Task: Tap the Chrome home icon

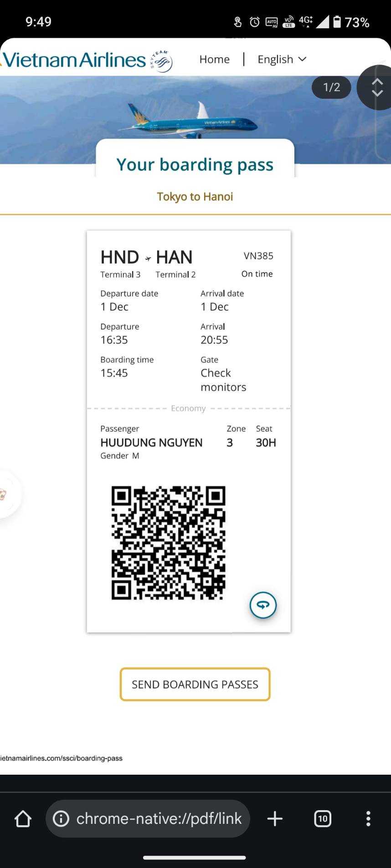Action: coord(23,818)
